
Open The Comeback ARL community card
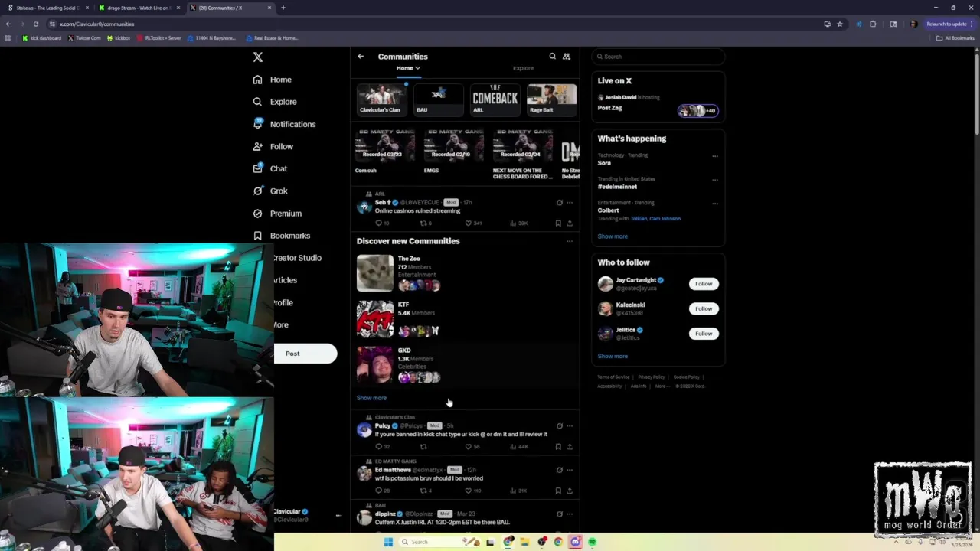[495, 99]
